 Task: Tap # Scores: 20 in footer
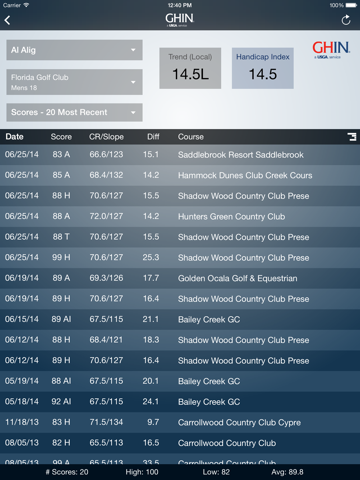(x=67, y=472)
